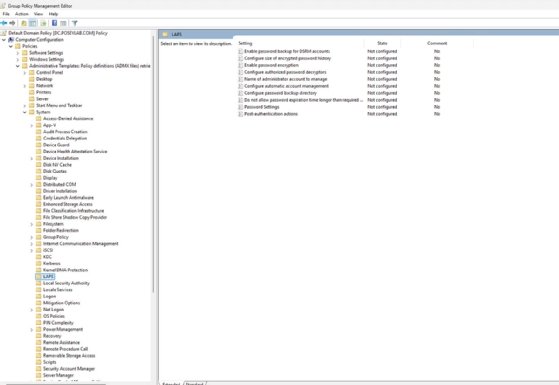Sort by the State column header

click(x=382, y=43)
